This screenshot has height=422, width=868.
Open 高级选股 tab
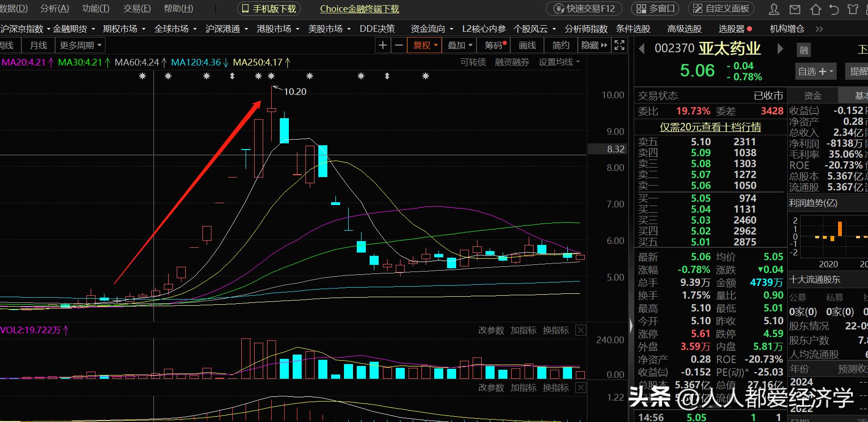click(684, 29)
